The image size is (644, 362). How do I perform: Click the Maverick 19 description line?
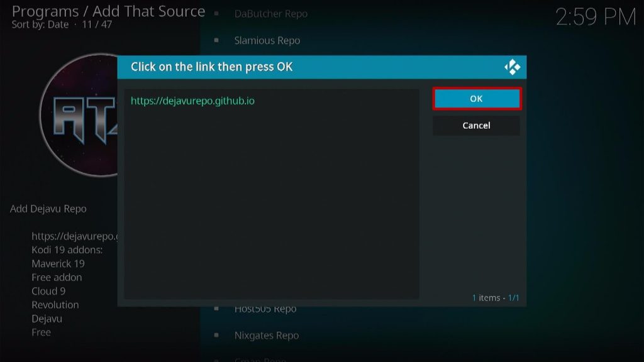58,263
